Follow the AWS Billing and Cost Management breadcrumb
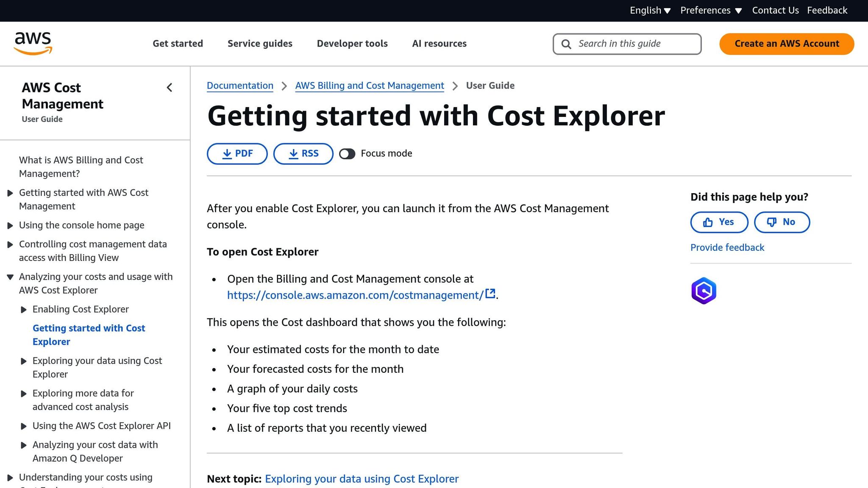Image resolution: width=868 pixels, height=488 pixels. pyautogui.click(x=369, y=86)
